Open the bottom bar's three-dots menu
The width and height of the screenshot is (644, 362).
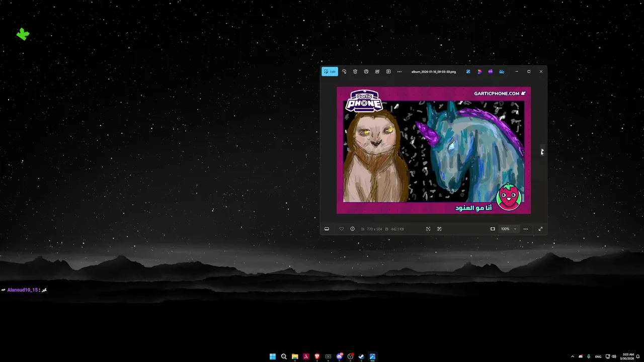point(526,229)
